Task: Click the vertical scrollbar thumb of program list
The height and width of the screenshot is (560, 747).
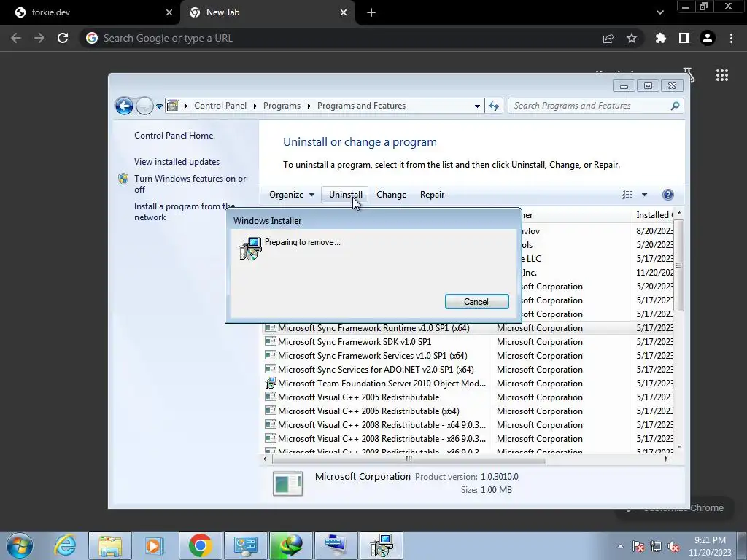Action: pos(679,265)
